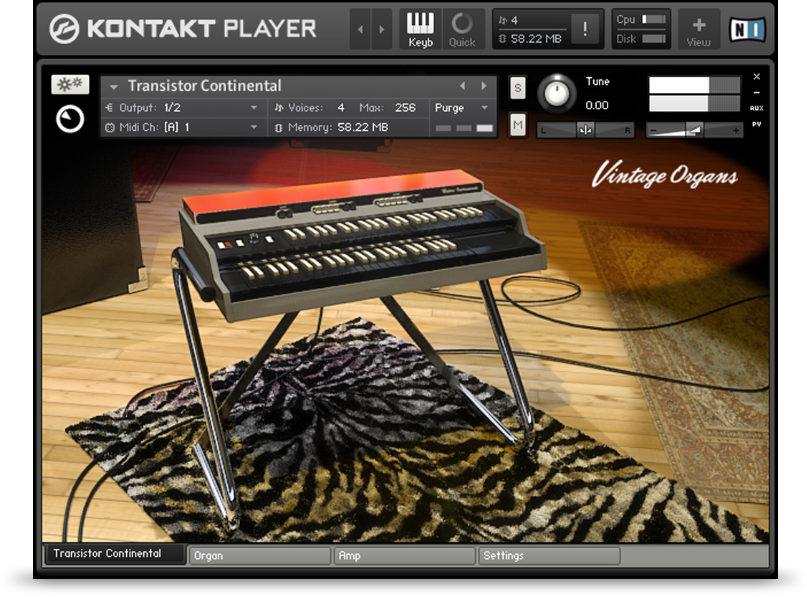Solo the instrument with S button
Image resolution: width=807 pixels, height=597 pixels.
coord(518,88)
